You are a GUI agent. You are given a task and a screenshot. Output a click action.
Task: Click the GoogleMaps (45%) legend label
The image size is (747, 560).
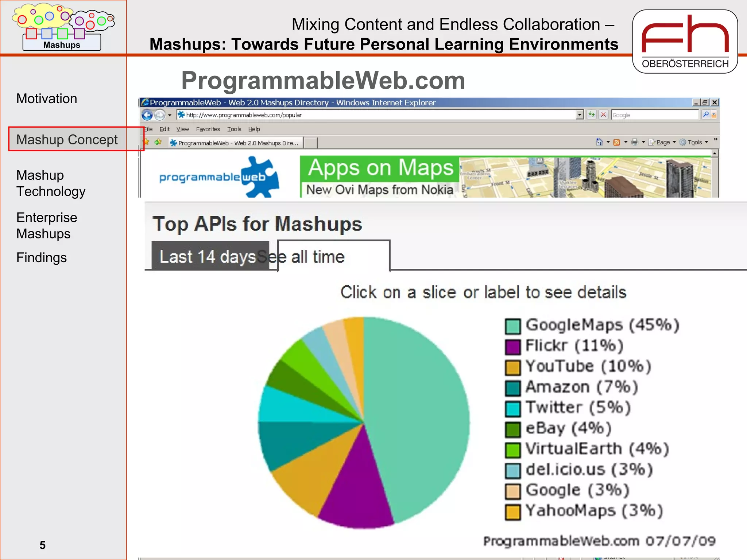point(603,325)
